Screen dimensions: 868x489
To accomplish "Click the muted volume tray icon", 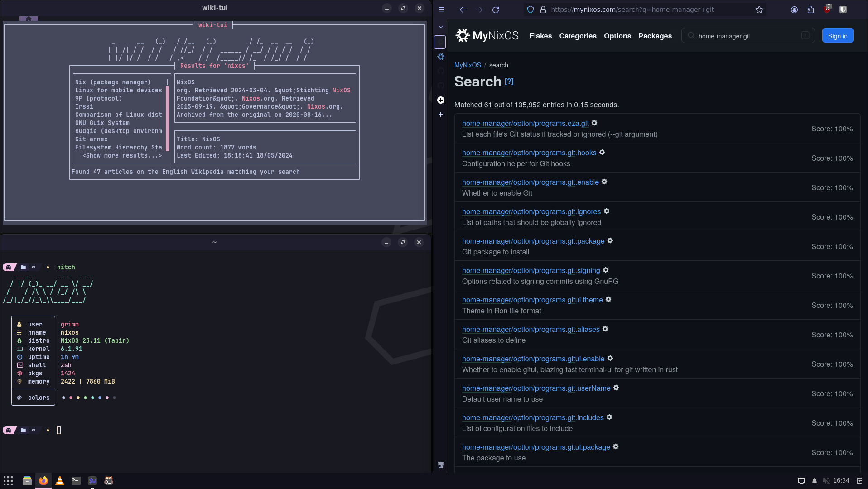I will [826, 481].
